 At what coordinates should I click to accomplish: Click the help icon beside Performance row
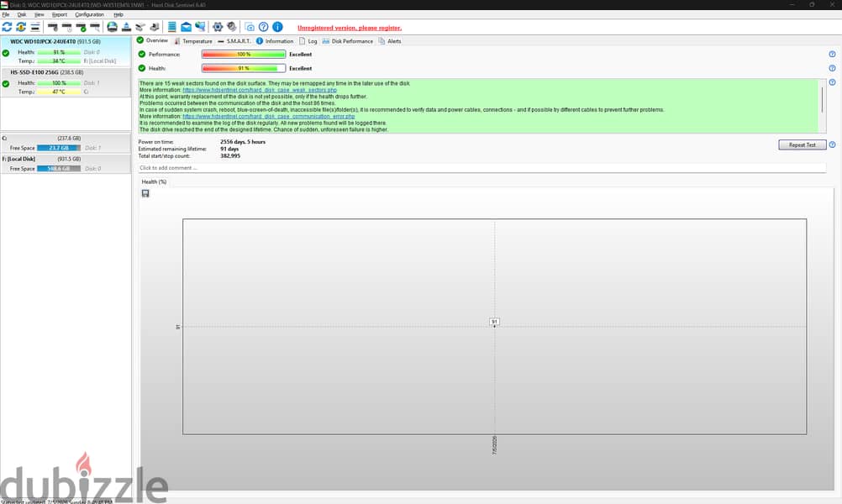click(x=832, y=55)
